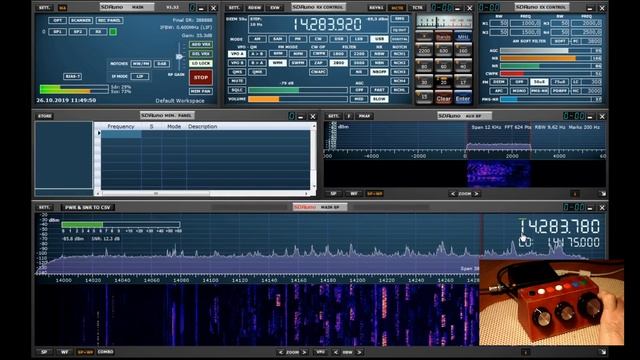Toggle MUTE in RX Control

(x=236, y=81)
